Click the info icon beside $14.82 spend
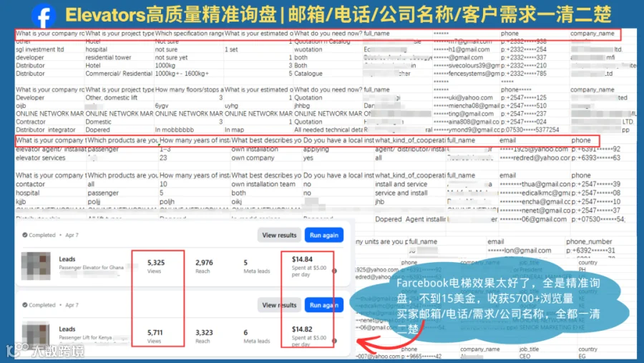This screenshot has height=363, width=644. (x=334, y=341)
